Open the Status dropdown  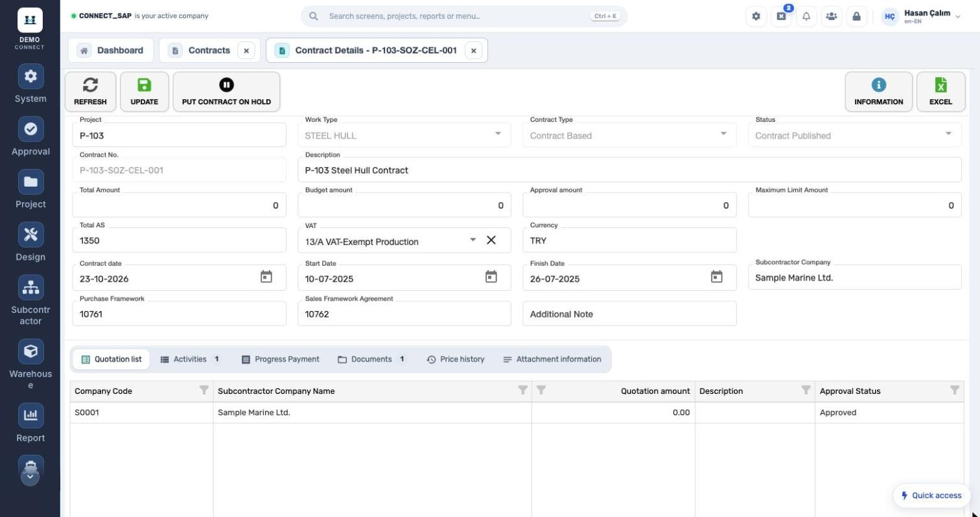pos(948,134)
